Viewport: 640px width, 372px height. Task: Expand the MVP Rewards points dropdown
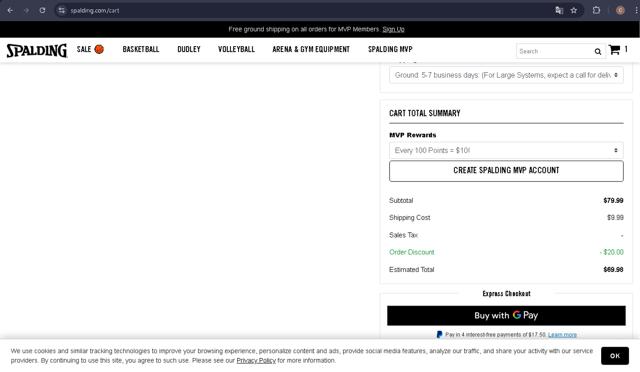[506, 150]
